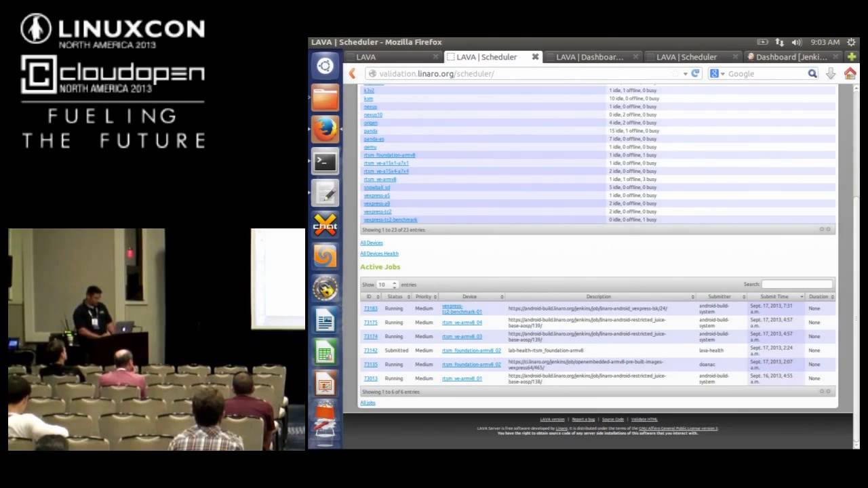Screen dimensions: 868x488
Task: Click the Active Jobs search field
Action: tap(797, 284)
